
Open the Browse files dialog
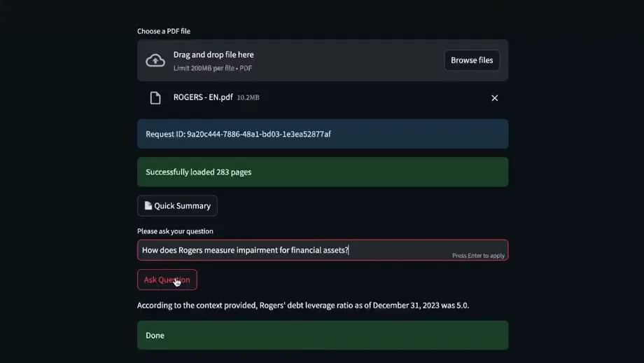472,60
